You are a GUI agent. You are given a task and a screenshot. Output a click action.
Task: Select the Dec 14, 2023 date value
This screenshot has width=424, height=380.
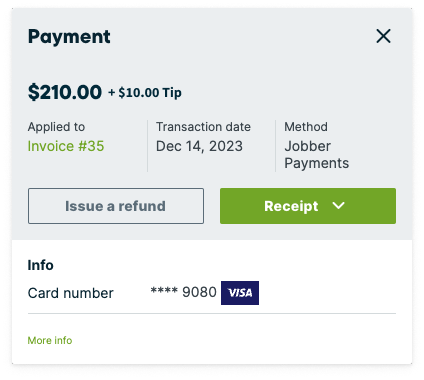[199, 146]
